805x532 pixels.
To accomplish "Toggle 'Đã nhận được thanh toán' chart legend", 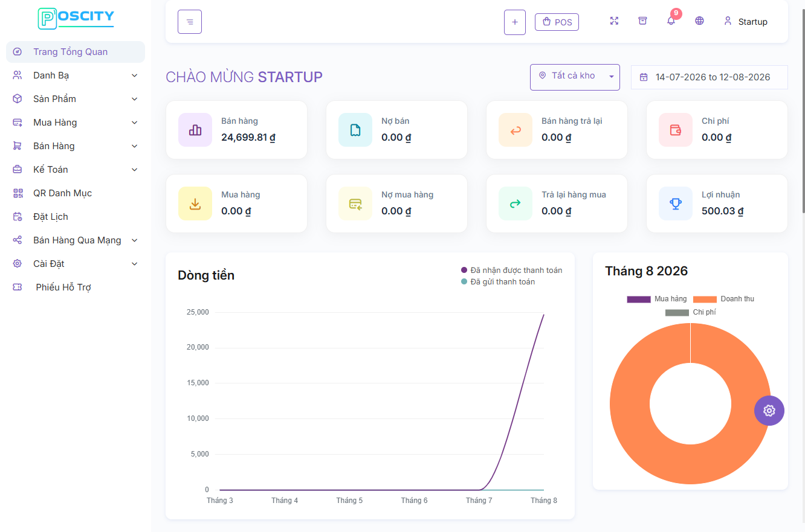I will point(512,270).
